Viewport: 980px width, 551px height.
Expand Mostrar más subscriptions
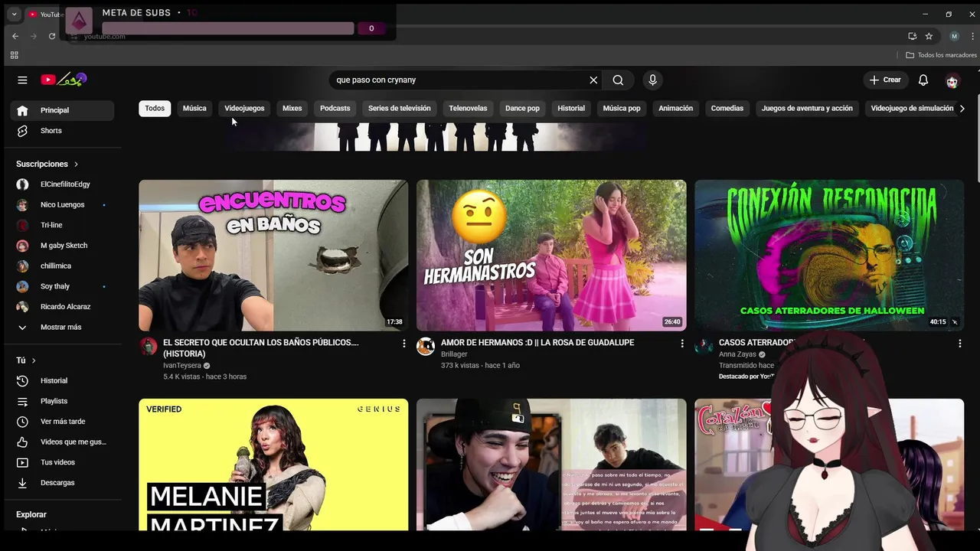tap(62, 328)
